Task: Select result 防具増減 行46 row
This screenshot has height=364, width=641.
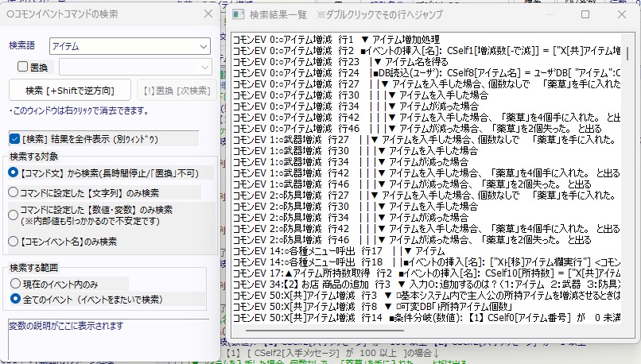Action: point(427,240)
